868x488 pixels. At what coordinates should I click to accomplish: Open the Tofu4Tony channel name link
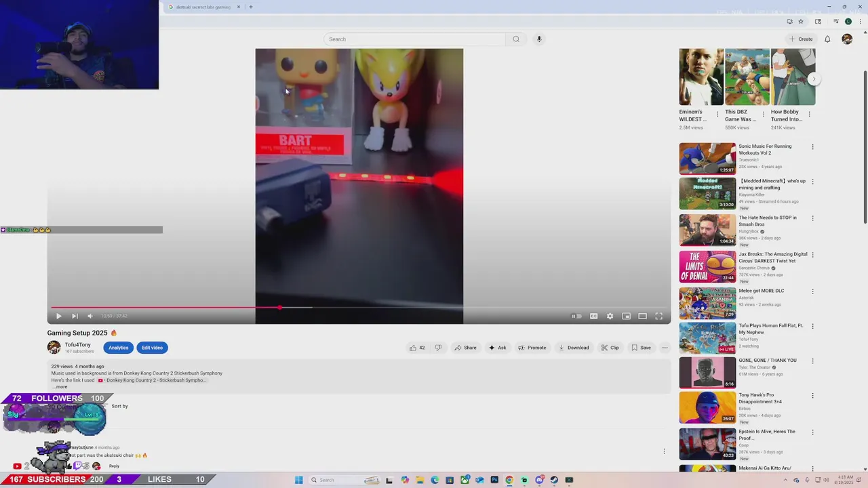pyautogui.click(x=77, y=345)
